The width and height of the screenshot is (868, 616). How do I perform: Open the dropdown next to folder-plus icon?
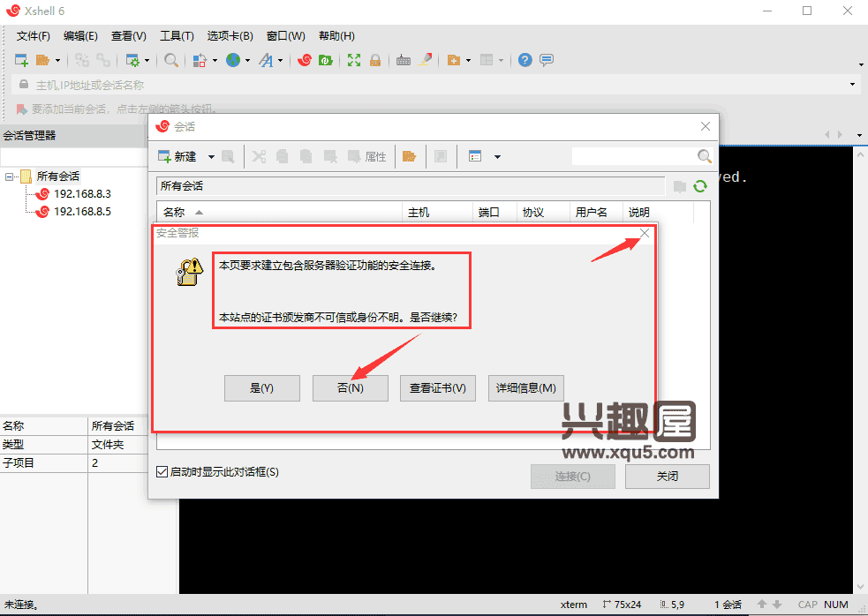coord(468,60)
